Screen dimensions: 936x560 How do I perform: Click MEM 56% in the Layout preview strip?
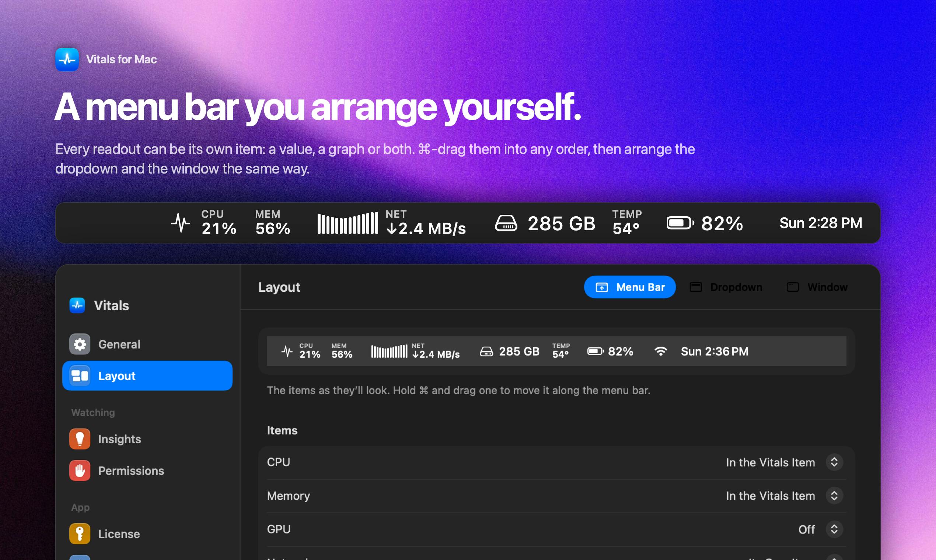(x=342, y=351)
